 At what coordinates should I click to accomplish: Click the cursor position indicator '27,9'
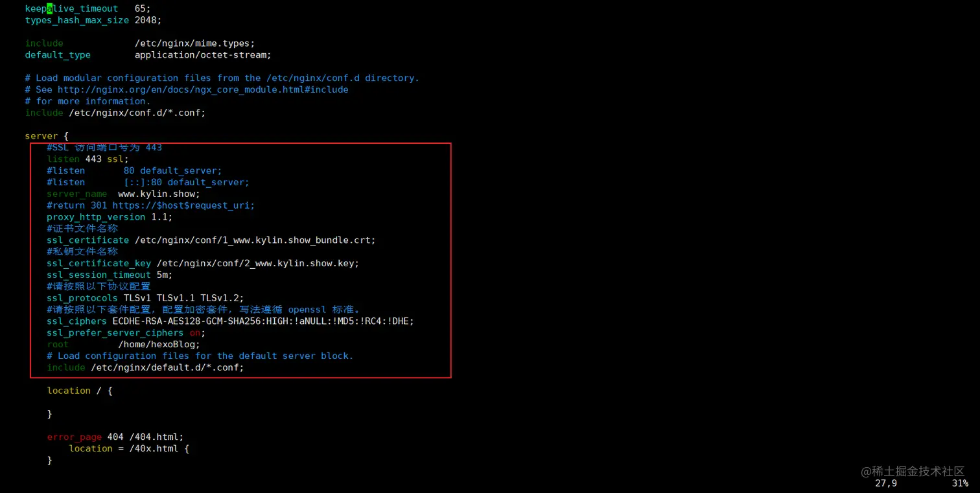(886, 483)
